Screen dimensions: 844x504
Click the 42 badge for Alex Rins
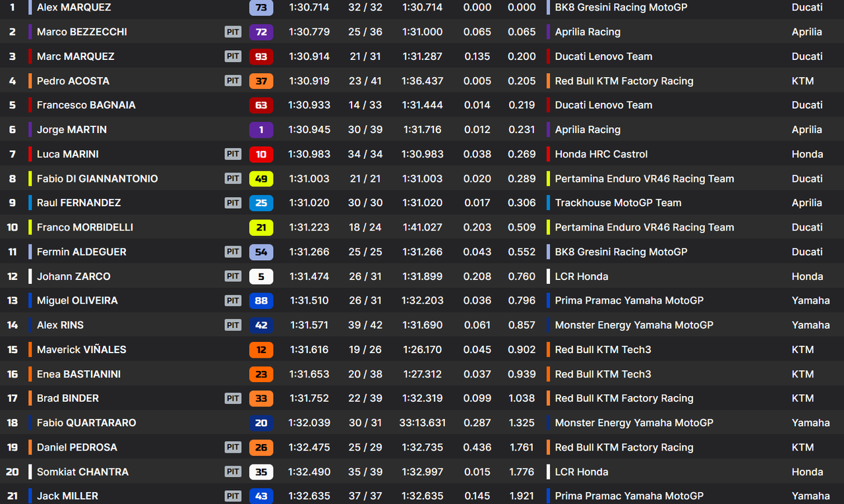(261, 325)
